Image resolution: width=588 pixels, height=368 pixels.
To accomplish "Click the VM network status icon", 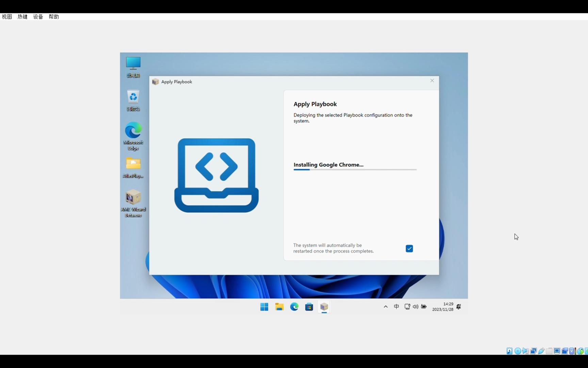I will tap(534, 351).
